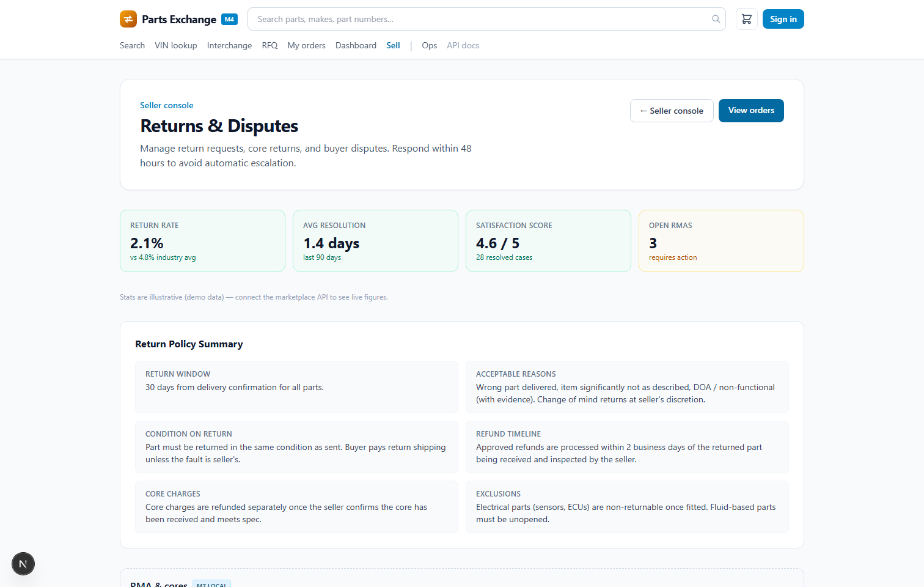
Task: Click the 'Stats are illustrative' demo note
Action: pos(254,297)
